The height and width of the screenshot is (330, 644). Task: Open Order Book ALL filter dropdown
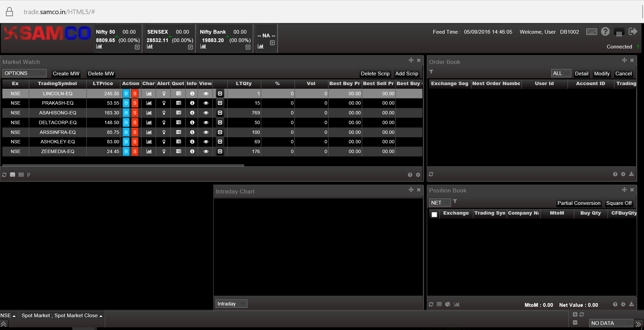click(x=561, y=73)
